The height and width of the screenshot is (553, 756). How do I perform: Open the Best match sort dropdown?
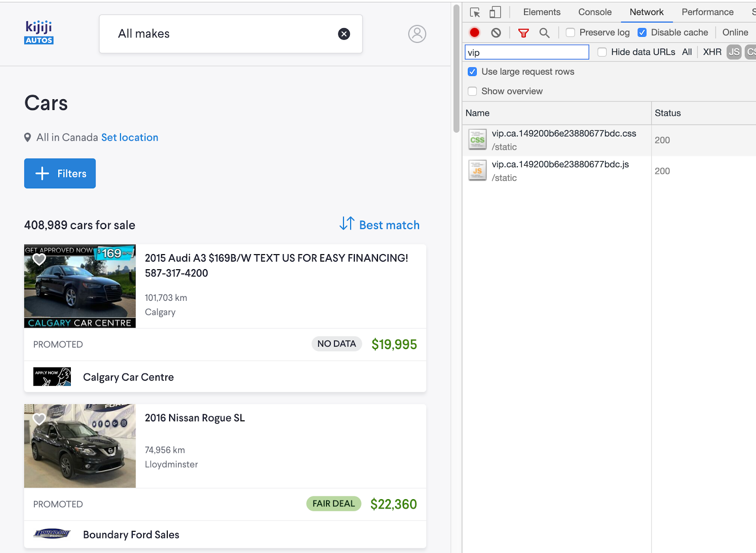pos(389,225)
